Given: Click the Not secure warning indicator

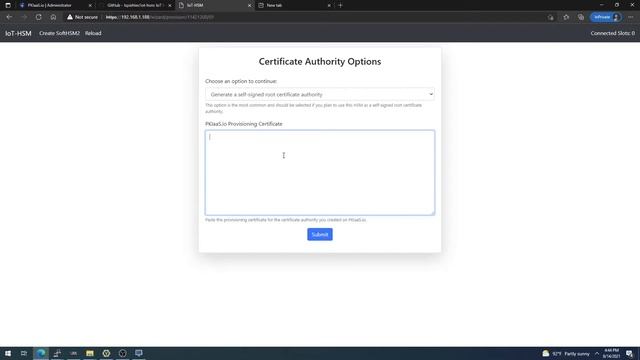Looking at the screenshot, I should click(x=82, y=17).
